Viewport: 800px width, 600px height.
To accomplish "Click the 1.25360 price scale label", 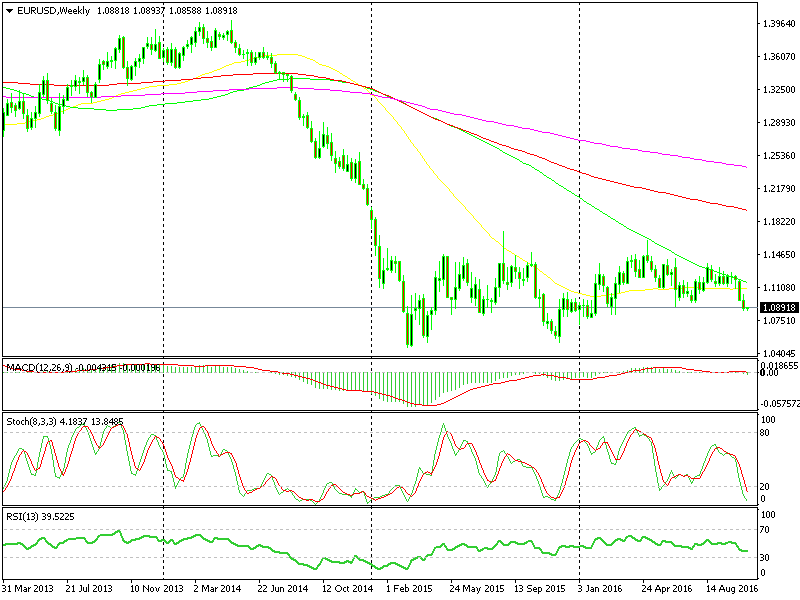I will click(x=779, y=156).
